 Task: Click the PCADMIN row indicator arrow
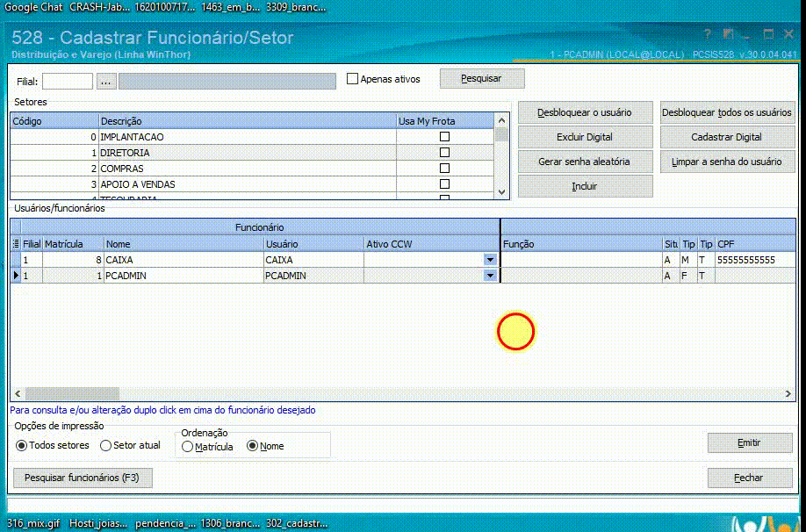point(16,276)
